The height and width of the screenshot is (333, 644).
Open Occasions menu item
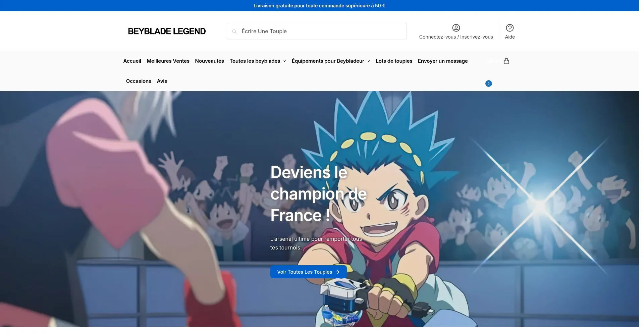coord(139,81)
